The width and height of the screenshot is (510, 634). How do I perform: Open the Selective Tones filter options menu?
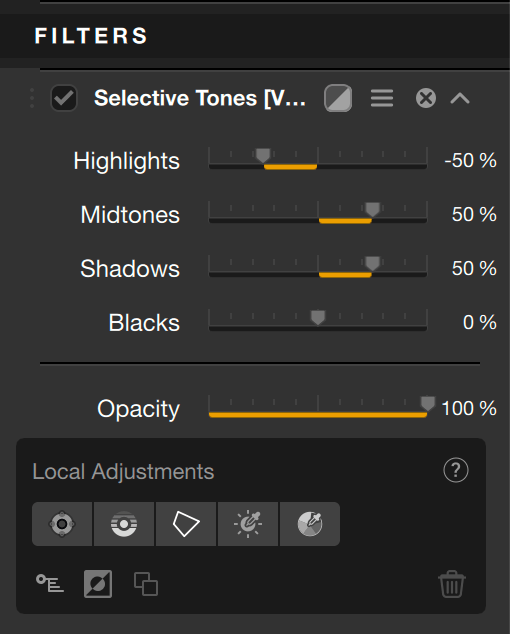pos(382,98)
